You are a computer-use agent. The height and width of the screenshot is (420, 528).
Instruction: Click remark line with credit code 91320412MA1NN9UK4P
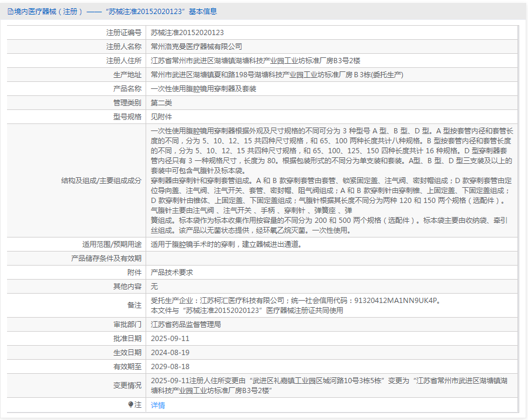(x=296, y=301)
